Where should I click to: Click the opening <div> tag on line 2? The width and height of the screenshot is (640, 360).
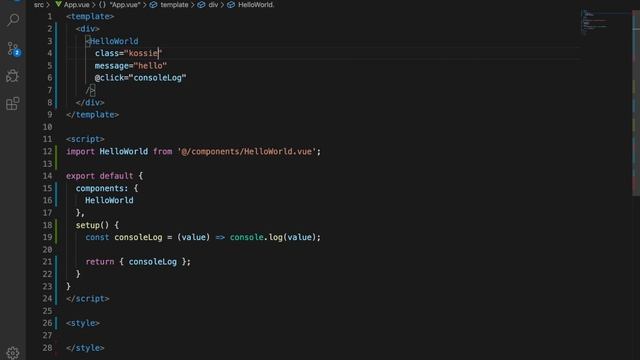pos(87,29)
